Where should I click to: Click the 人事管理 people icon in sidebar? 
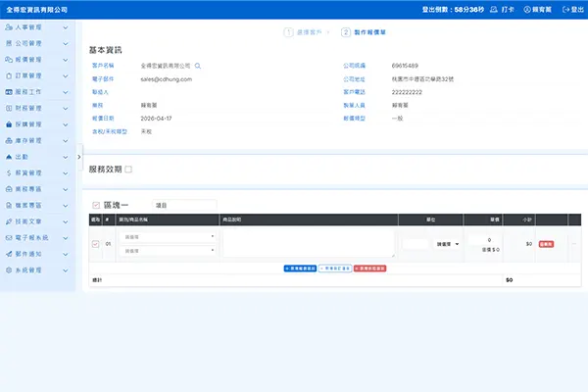click(x=9, y=27)
